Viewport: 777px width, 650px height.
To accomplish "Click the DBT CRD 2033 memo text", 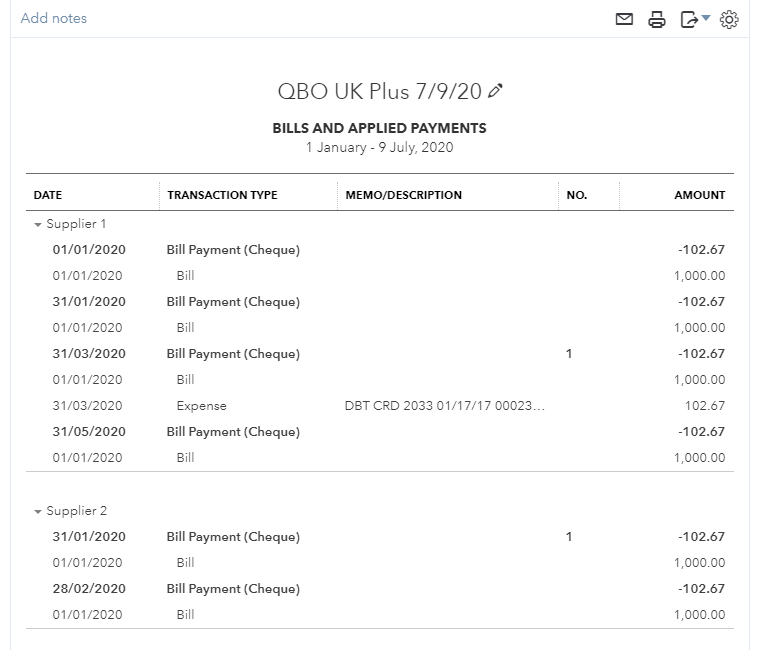I will (x=444, y=406).
